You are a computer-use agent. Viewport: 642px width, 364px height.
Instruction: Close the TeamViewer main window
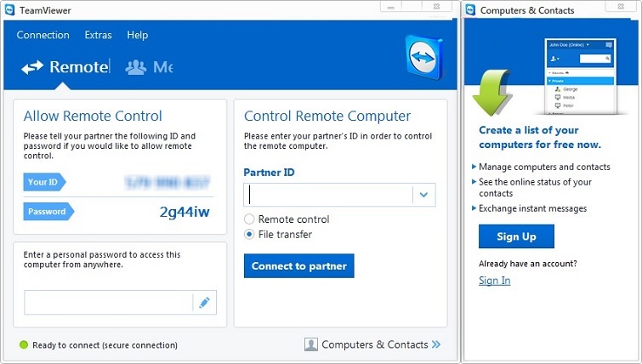point(436,7)
